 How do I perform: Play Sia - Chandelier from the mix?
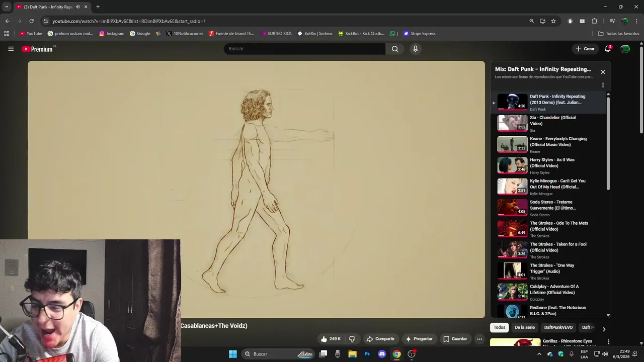pyautogui.click(x=548, y=123)
